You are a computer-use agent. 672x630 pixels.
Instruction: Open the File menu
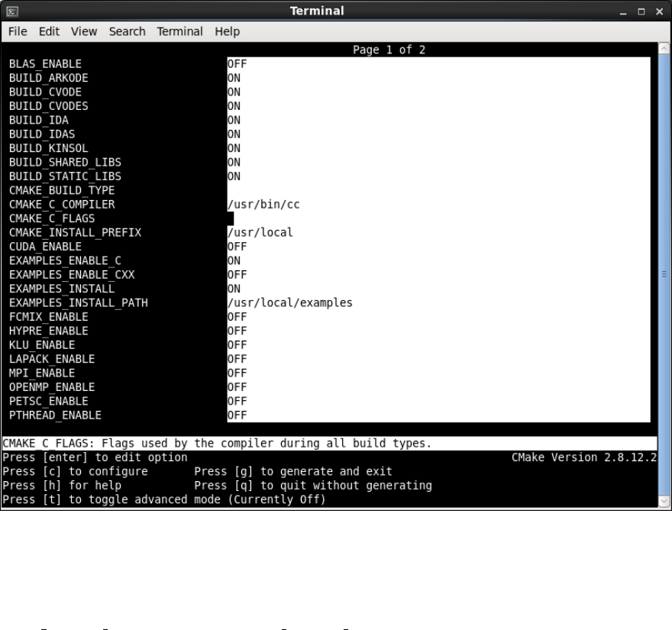18,32
